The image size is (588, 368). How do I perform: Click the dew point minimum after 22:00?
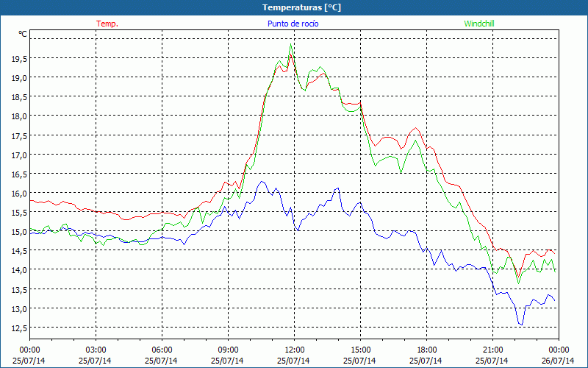(521, 325)
